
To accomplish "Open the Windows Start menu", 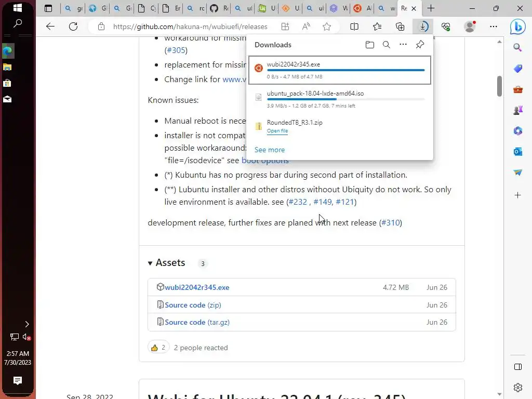I will (x=17, y=8).
